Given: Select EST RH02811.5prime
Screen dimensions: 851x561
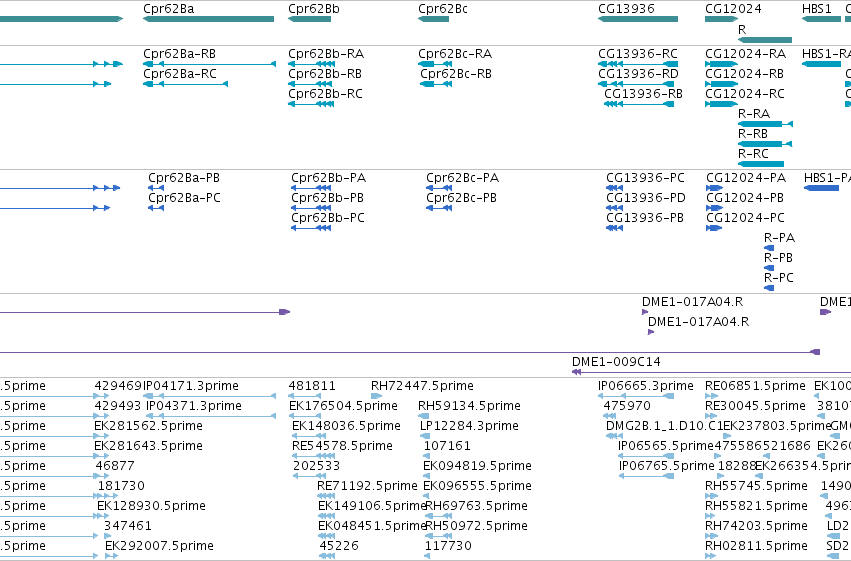Looking at the screenshot, I should click(710, 556).
